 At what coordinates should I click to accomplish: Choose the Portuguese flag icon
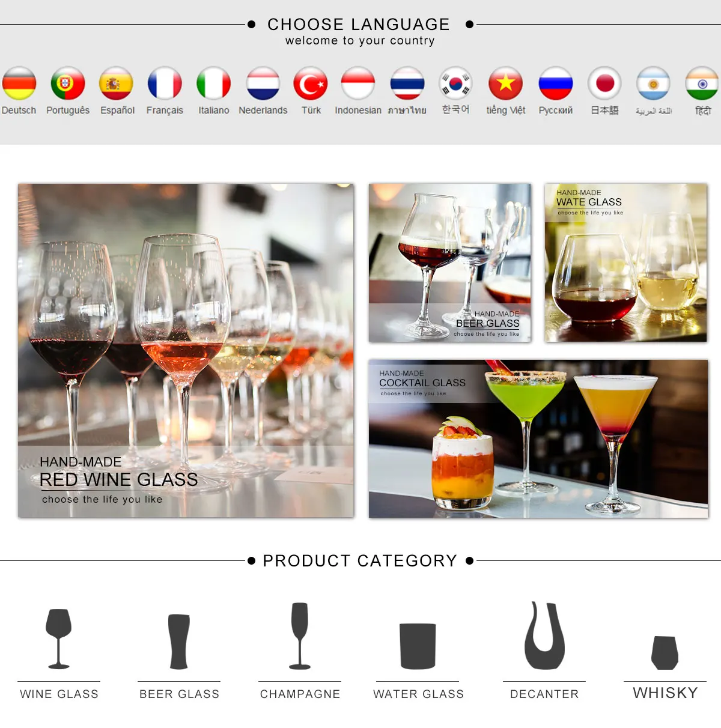(x=68, y=83)
